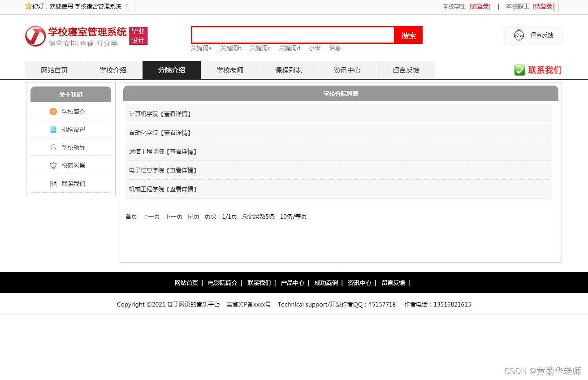Click the flower icon beside 校园风景
Screen dimensions: 588x380
click(53, 165)
